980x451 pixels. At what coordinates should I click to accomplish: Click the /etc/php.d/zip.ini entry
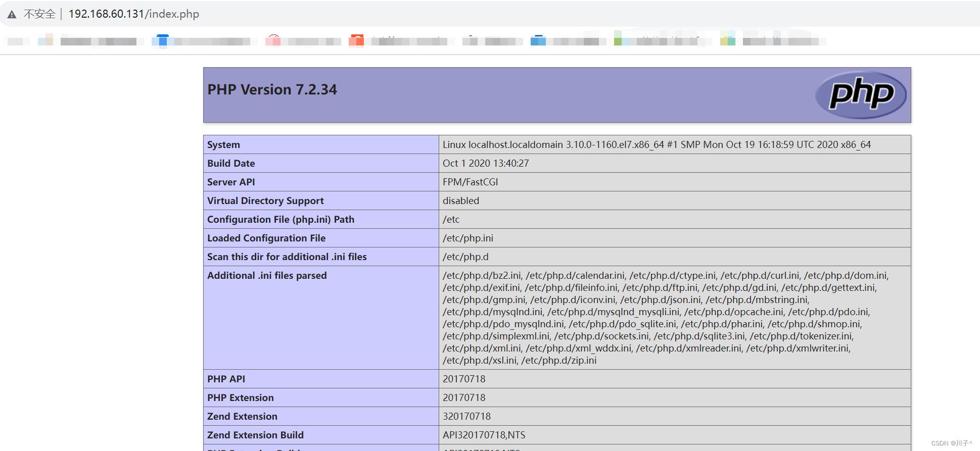click(559, 361)
